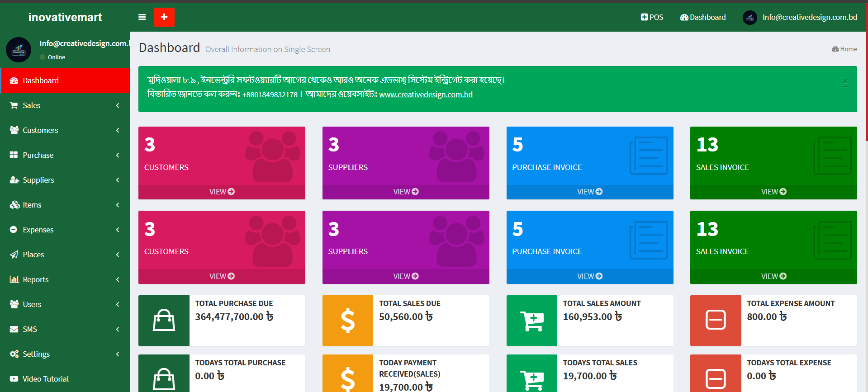Click VIEW on the top Customers card

pyautogui.click(x=222, y=192)
